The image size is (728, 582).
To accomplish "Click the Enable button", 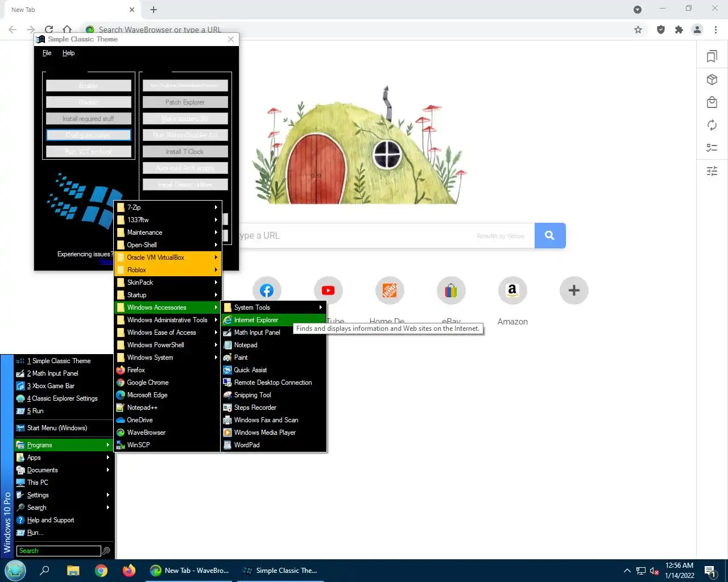I will pyautogui.click(x=89, y=86).
